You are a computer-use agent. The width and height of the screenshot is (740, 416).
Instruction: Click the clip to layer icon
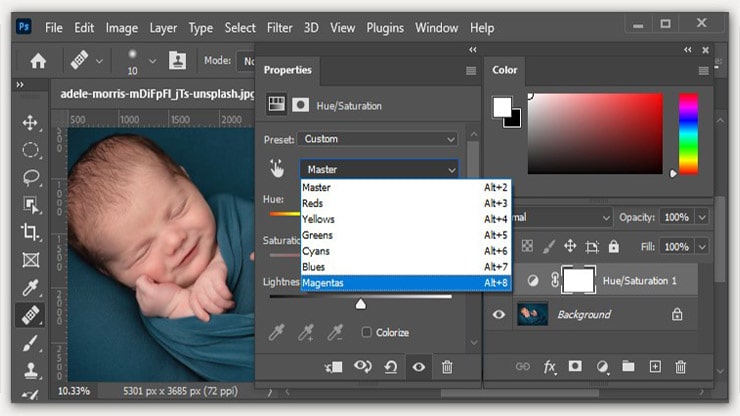pos(334,367)
